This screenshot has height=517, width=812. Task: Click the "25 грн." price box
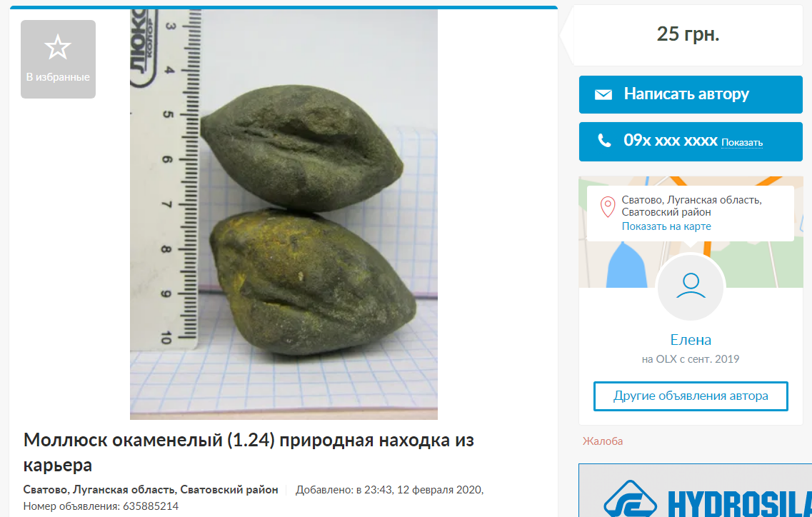pos(688,35)
